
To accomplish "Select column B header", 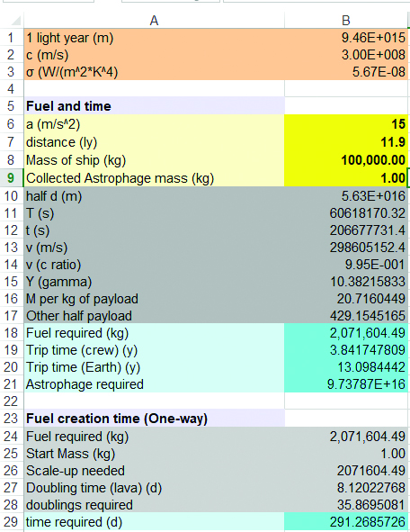I will pos(346,21).
